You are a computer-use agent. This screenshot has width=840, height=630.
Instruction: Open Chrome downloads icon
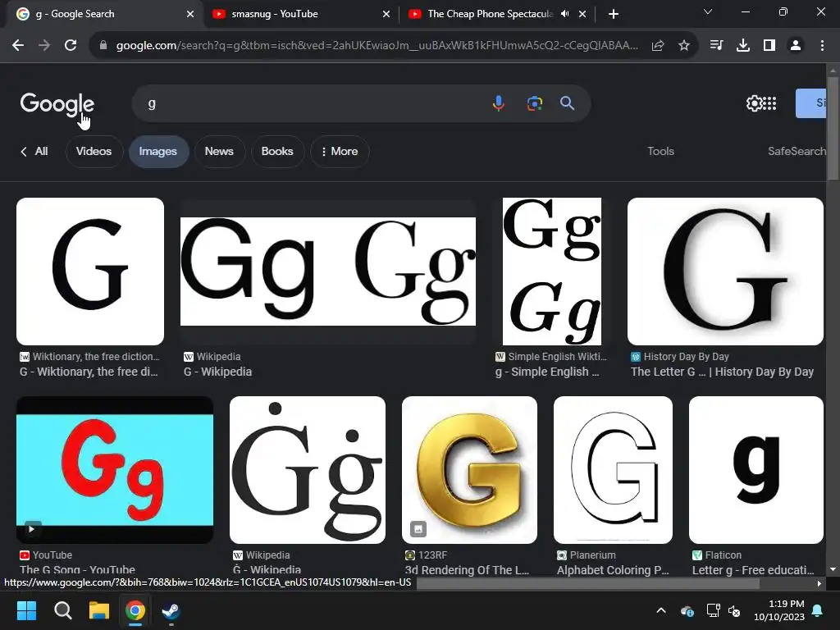tap(743, 46)
